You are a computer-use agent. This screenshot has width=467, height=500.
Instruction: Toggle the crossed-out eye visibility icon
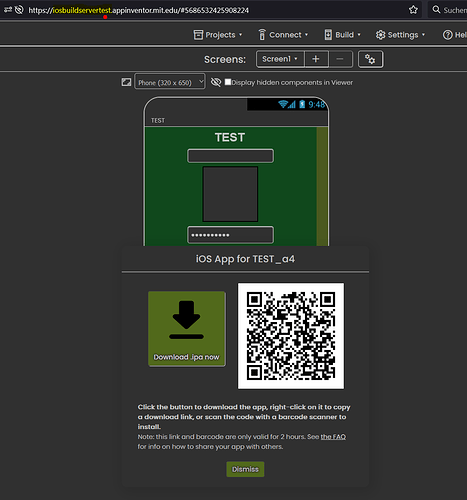[x=216, y=82]
